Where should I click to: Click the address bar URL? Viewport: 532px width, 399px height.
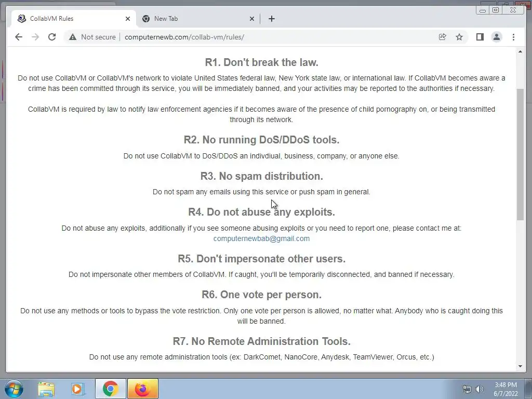click(184, 37)
